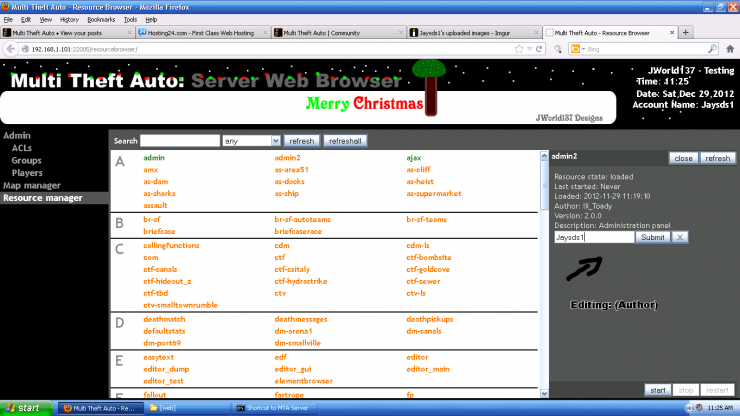Open the ajax resource

click(413, 158)
